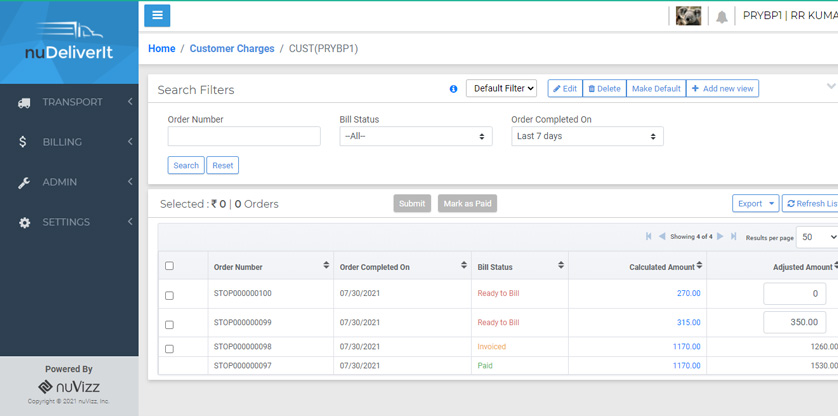Go to first page of results

(x=649, y=236)
